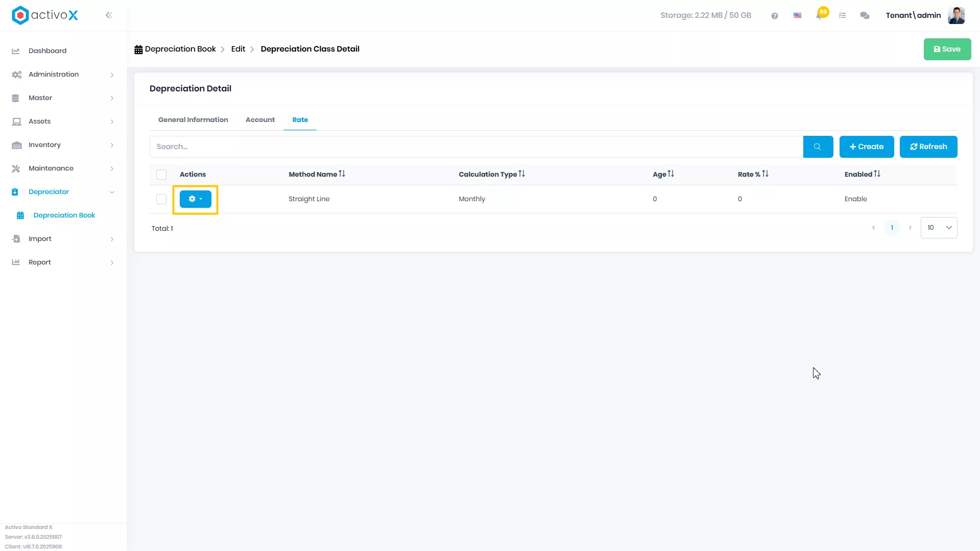Open the help question mark icon

tap(775, 16)
